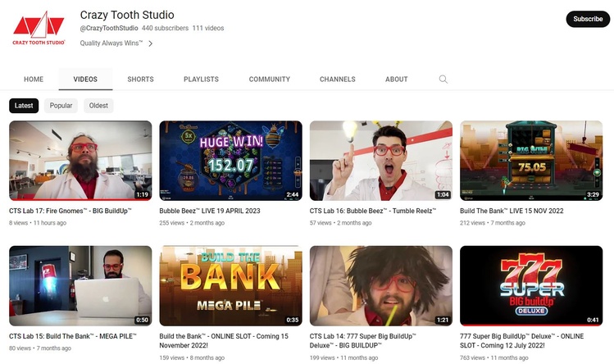Open title 'CTS Lab 16: Bubble Beez - Tumble Reelz'

tap(373, 211)
